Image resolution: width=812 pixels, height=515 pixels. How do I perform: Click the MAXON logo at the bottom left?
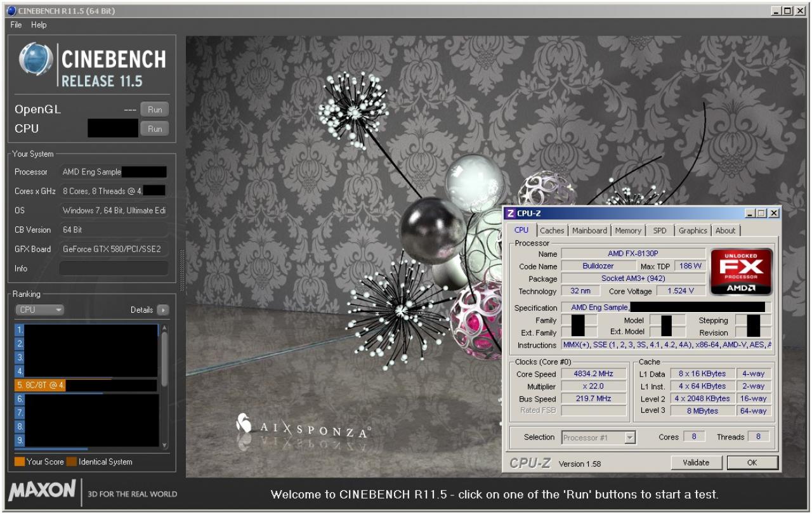[x=43, y=493]
